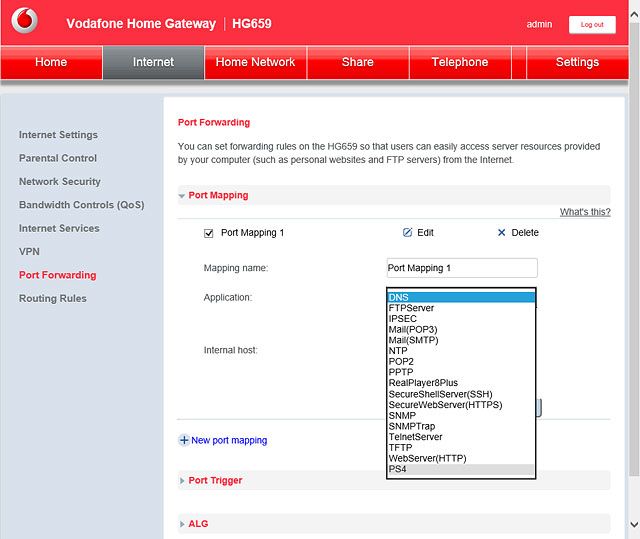Choose WebServer(HTTP) from the list

point(460,458)
